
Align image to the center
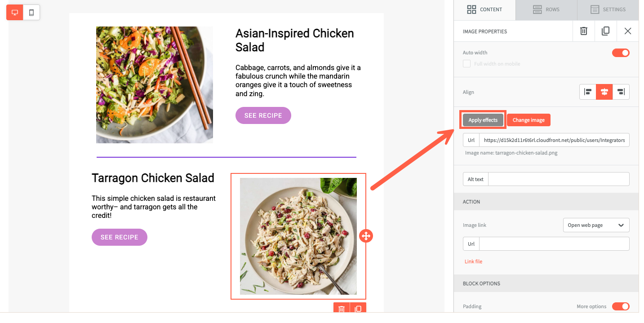pyautogui.click(x=604, y=92)
